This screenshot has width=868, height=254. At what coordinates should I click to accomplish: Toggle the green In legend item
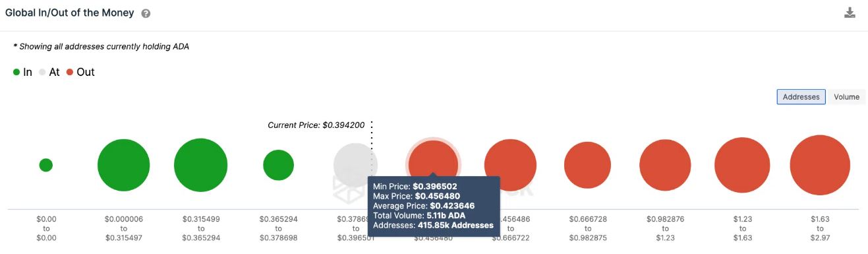[x=22, y=73]
